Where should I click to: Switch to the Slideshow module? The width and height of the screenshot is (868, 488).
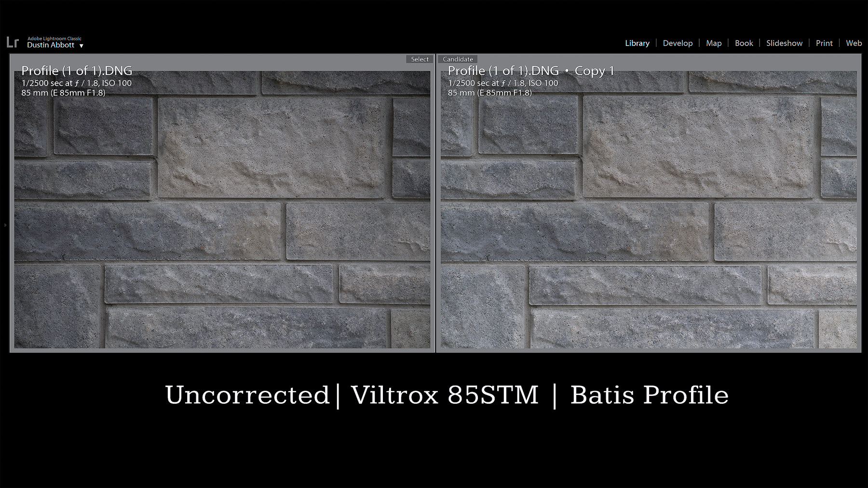pyautogui.click(x=784, y=43)
